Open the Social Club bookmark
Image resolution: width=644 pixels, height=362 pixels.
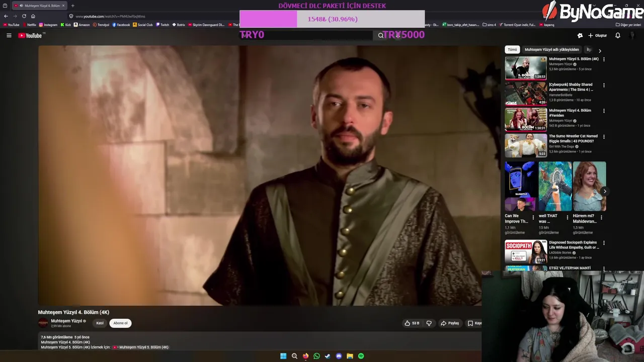click(143, 25)
